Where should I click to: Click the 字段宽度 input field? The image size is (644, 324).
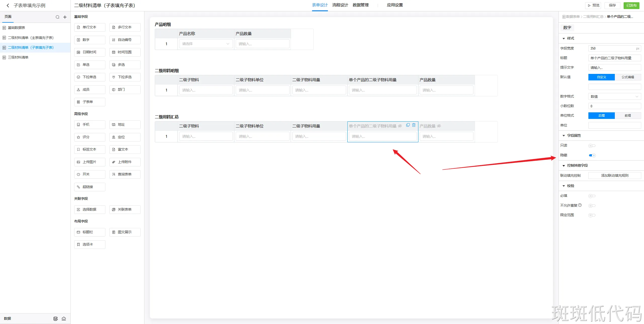(611, 49)
